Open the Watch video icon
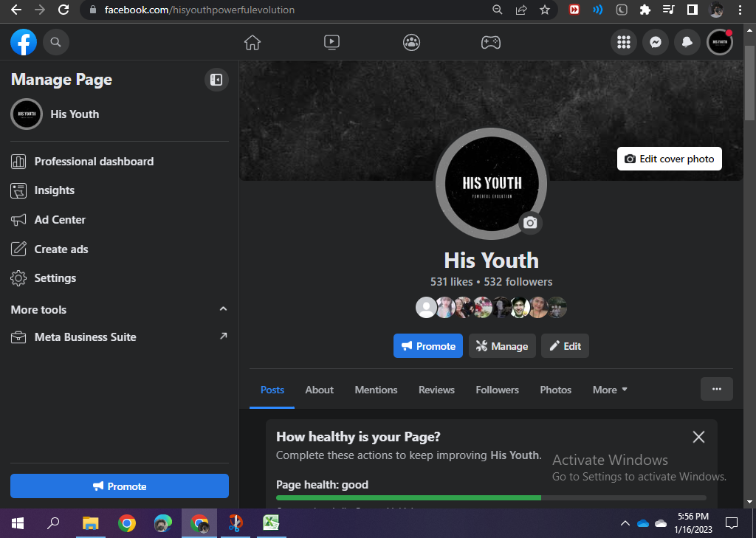756x538 pixels. click(x=331, y=42)
